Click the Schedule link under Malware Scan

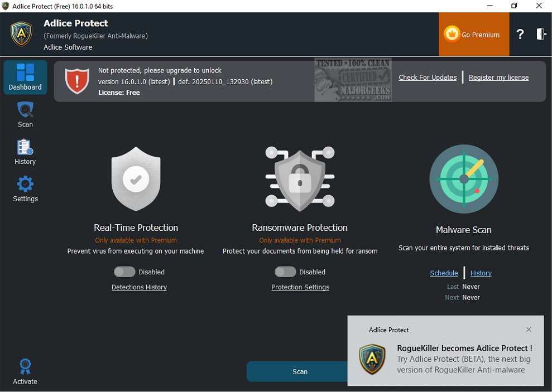[x=444, y=273]
